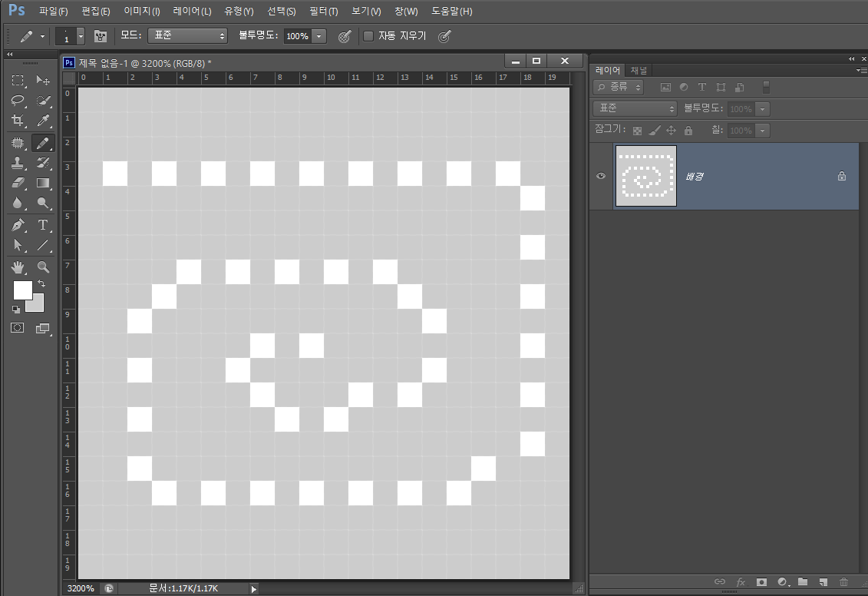Hide the 배경 layer with eye icon
This screenshot has height=596, width=868.
pyautogui.click(x=601, y=176)
